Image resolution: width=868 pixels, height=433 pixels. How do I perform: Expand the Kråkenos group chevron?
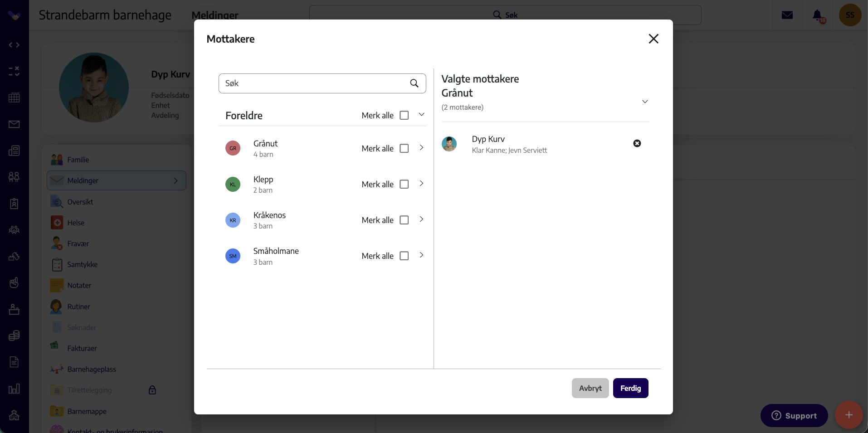tap(421, 219)
